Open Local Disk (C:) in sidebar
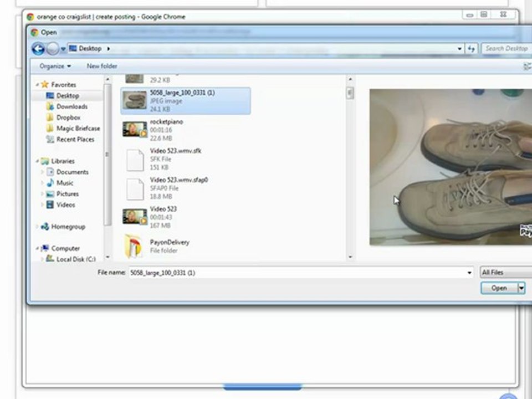 point(70,259)
